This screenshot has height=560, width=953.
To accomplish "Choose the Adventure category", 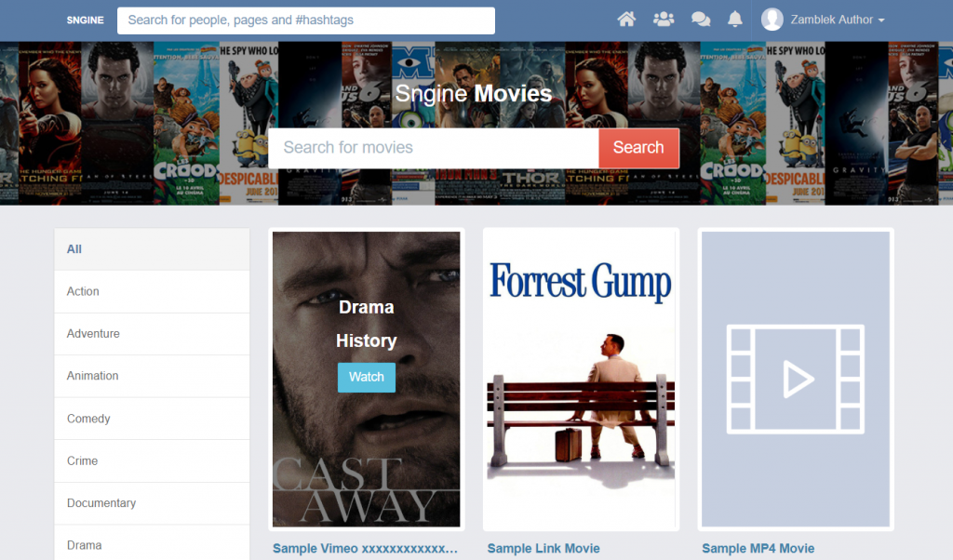I will (x=152, y=333).
